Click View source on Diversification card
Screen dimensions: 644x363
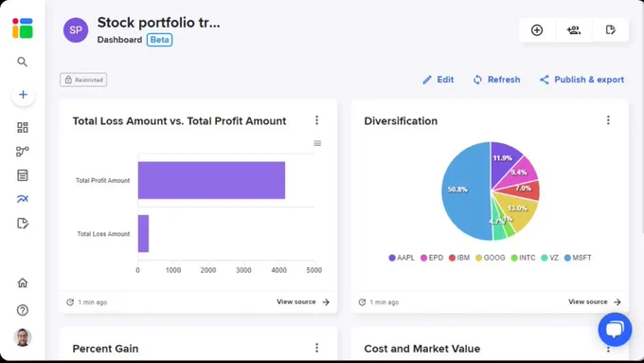(x=595, y=301)
